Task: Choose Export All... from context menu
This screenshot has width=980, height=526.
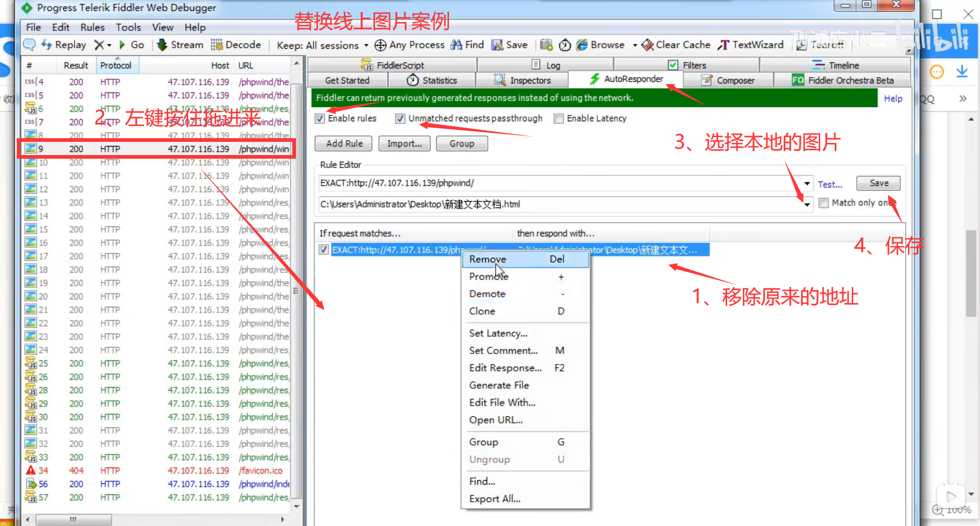Action: click(525, 499)
